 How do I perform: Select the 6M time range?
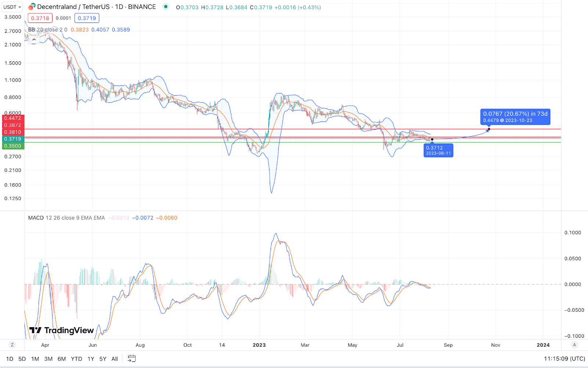pos(62,359)
